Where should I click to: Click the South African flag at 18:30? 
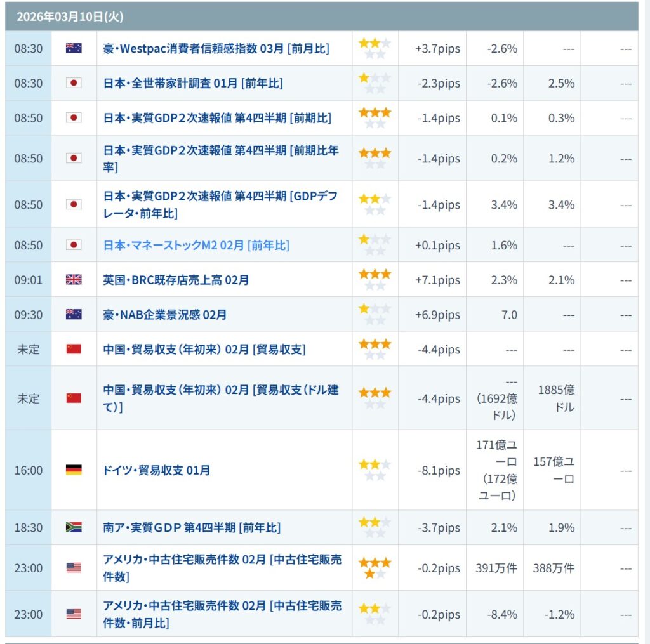[74, 528]
